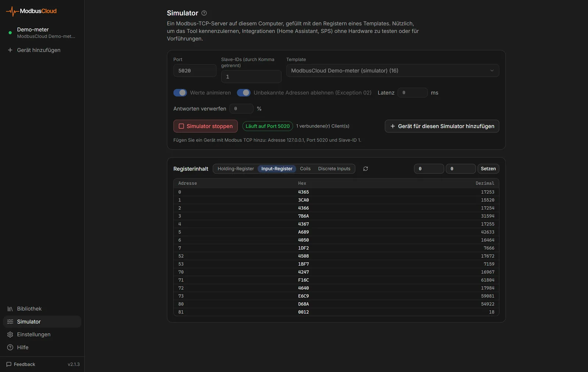The image size is (588, 372).
Task: Click the Simulator waves icon in sidebar
Action: point(10,322)
